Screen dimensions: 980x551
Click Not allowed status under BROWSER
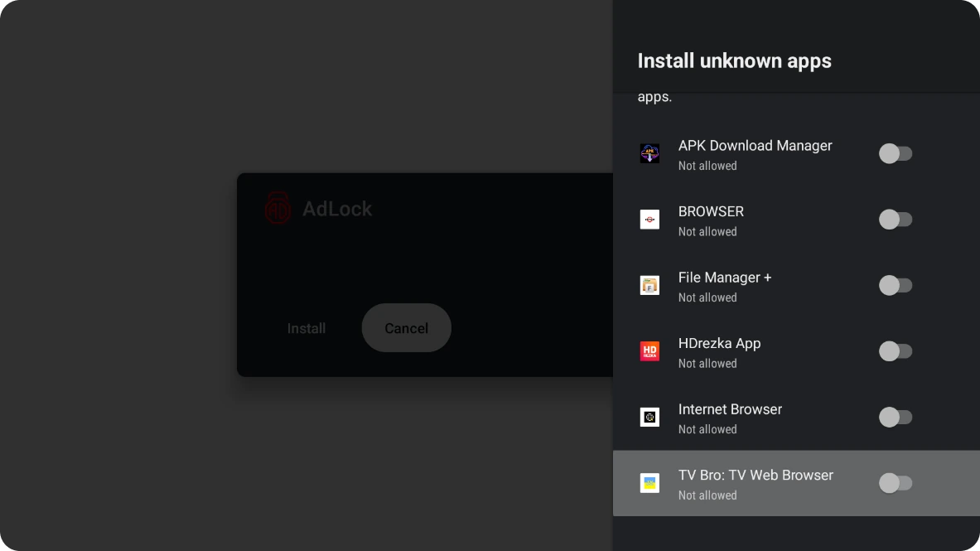click(x=707, y=231)
